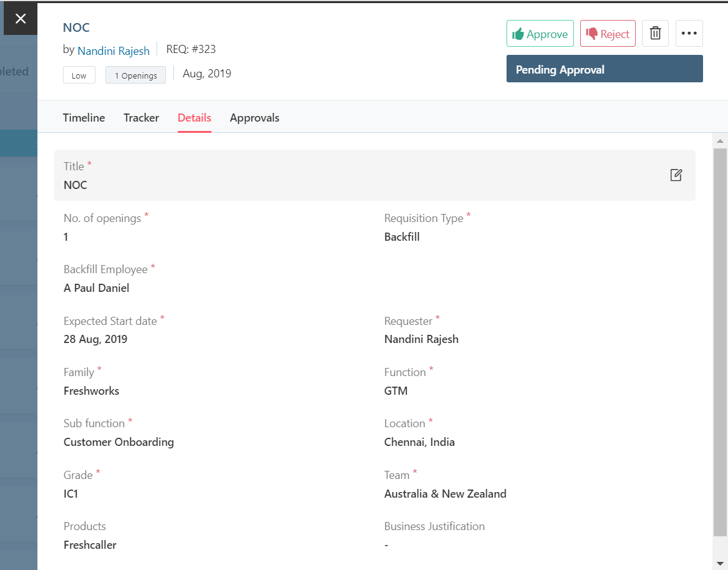The height and width of the screenshot is (570, 728).
Task: Click Sub function value Customer Onboarding
Action: (119, 442)
